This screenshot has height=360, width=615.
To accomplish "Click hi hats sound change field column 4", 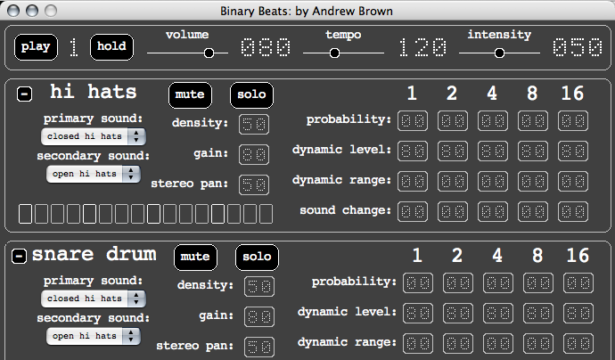I will 493,211.
